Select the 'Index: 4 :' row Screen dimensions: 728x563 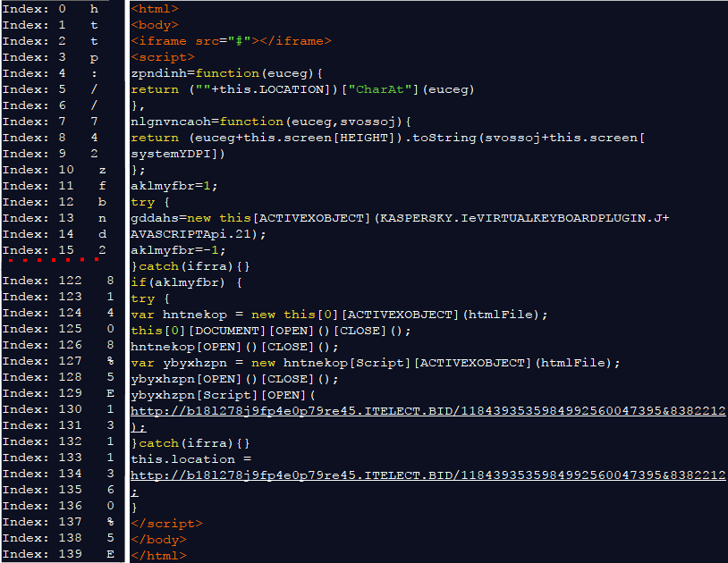pyautogui.click(x=51, y=73)
